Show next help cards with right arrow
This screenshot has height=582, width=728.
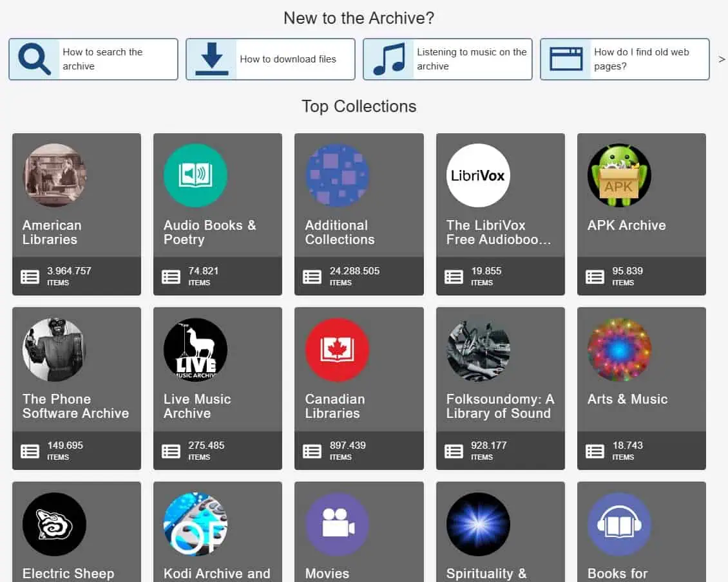click(722, 59)
